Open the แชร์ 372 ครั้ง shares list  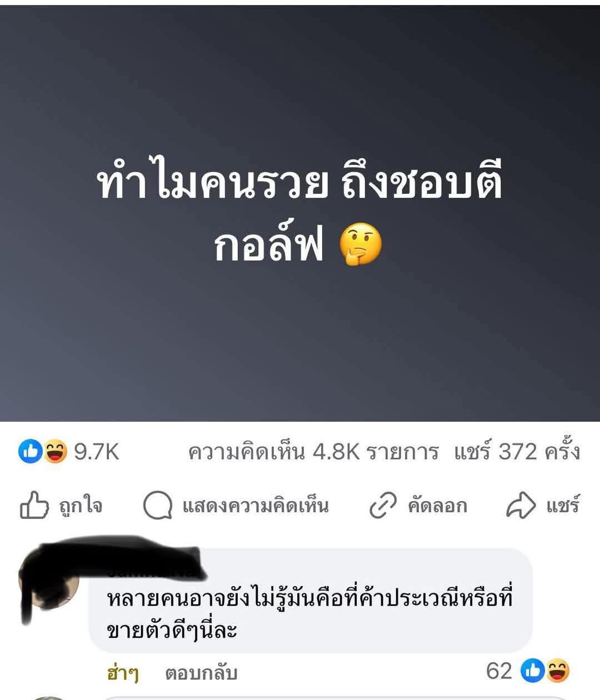coord(517,452)
